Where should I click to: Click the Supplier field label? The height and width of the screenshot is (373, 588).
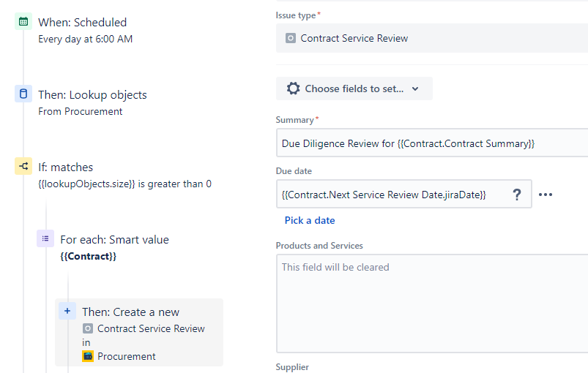coord(292,367)
